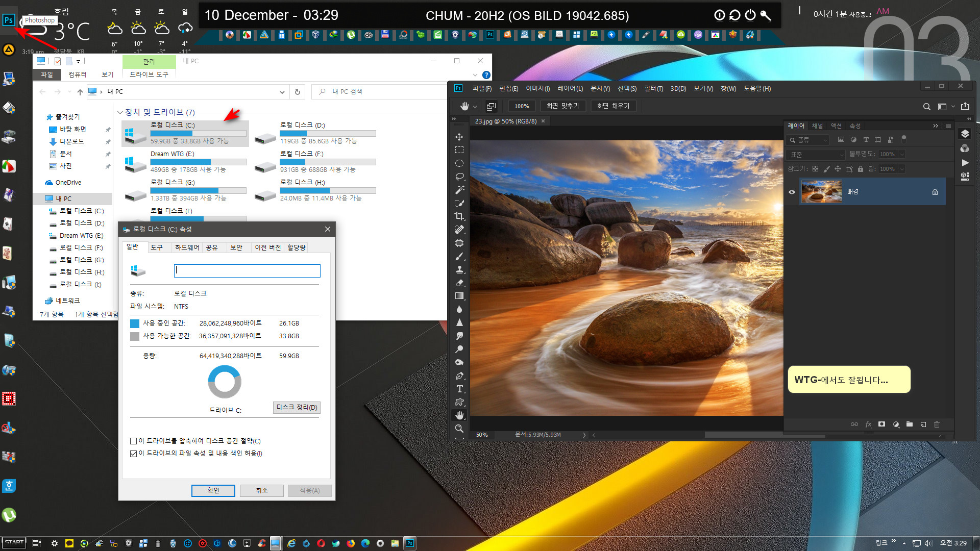Select the Brush tool
Viewport: 980px width, 551px height.
pos(459,256)
